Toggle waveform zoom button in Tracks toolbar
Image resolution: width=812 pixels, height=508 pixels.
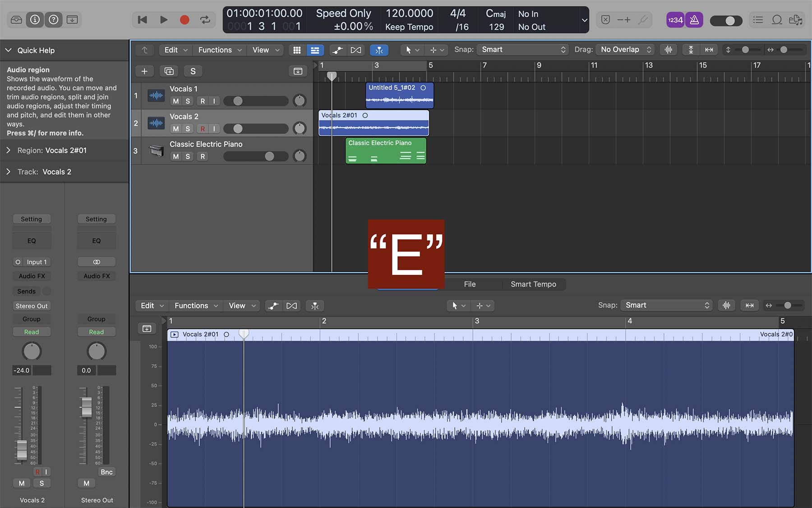pyautogui.click(x=669, y=50)
